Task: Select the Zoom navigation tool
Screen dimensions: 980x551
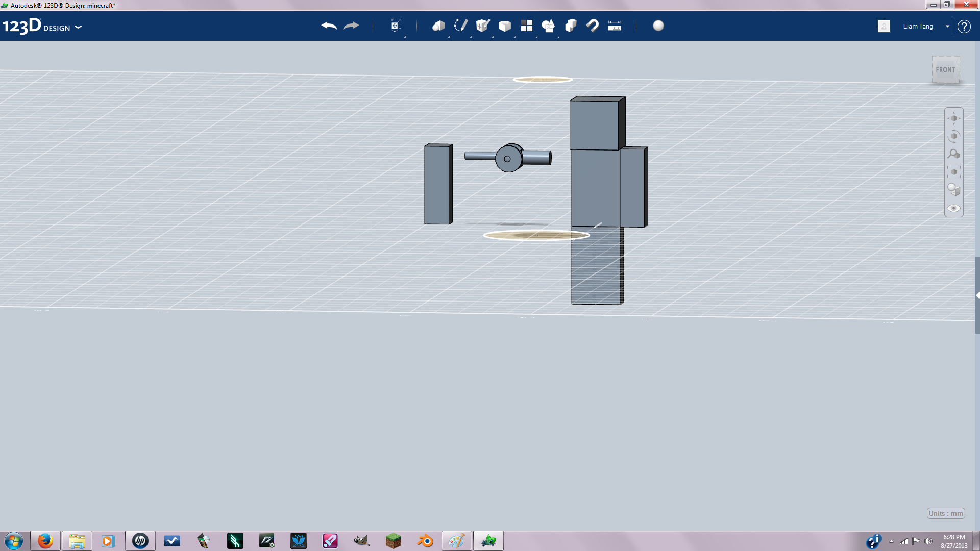Action: (x=954, y=154)
